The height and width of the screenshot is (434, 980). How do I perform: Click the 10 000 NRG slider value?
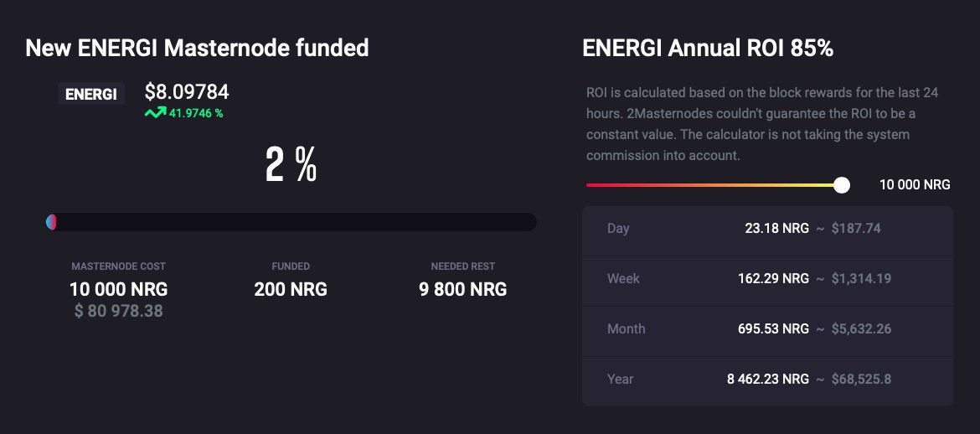[915, 185]
